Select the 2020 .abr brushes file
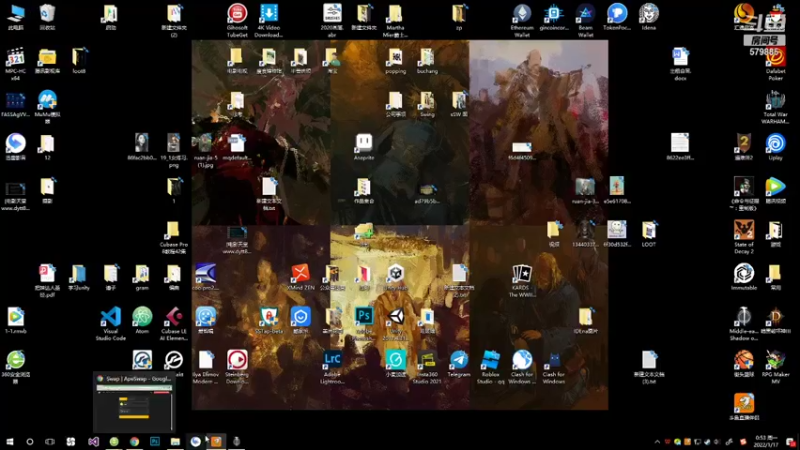The height and width of the screenshot is (450, 800). (x=332, y=20)
